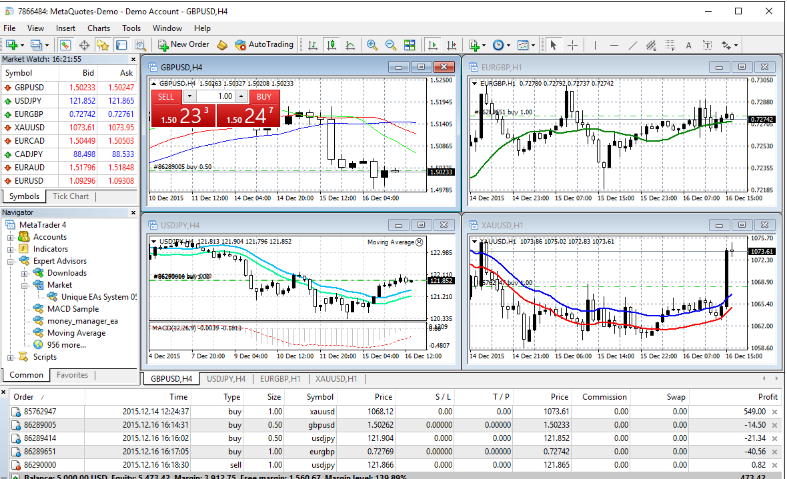Select the Draw Text Label tool
The image size is (787, 479).
click(x=707, y=45)
